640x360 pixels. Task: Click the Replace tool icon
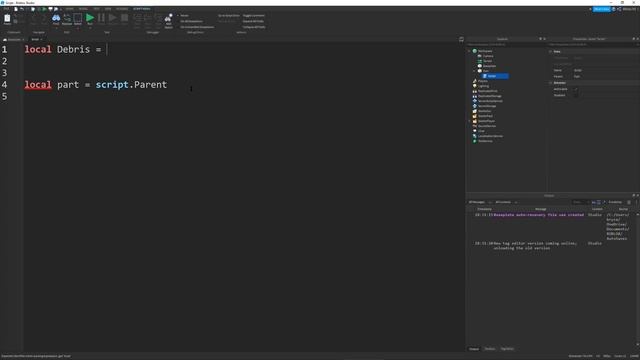click(x=67, y=19)
